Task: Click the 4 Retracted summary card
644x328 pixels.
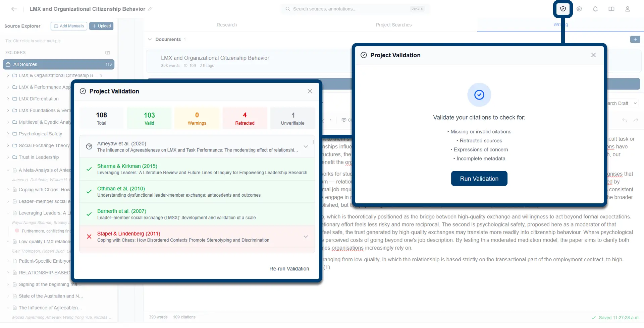Action: point(245,118)
